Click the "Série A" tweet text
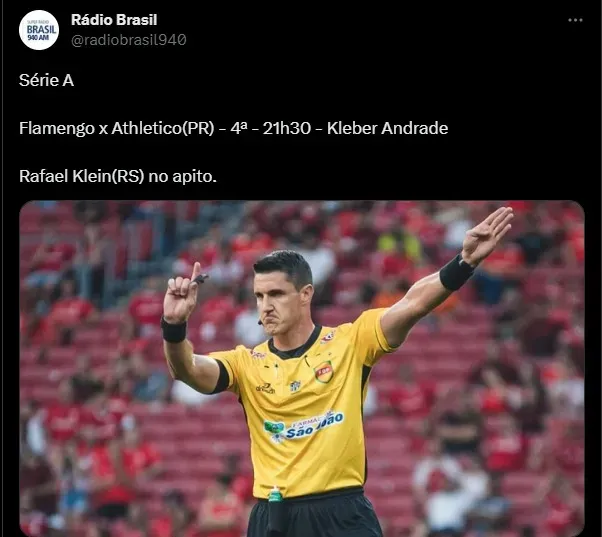 (46, 81)
